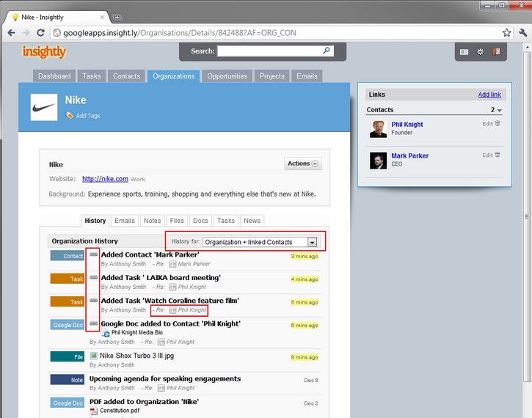
Task: Click PDF icon next to Constitution.pdf
Action: point(94,411)
